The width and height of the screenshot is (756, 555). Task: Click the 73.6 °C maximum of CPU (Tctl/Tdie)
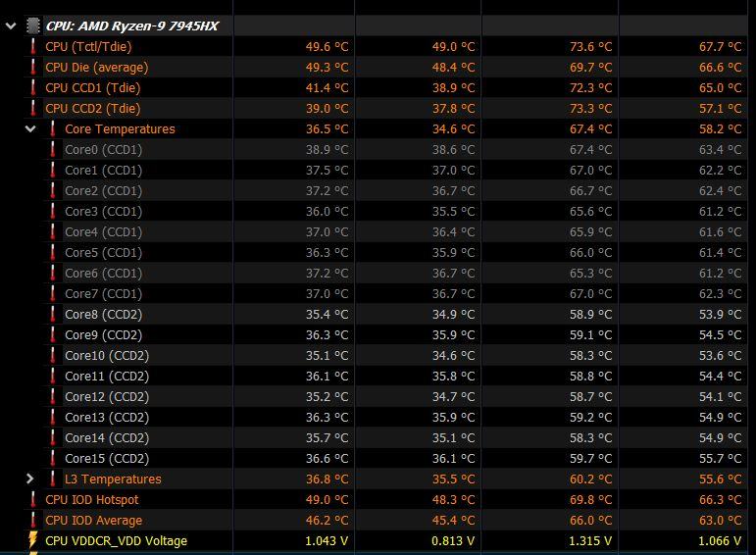click(x=590, y=47)
